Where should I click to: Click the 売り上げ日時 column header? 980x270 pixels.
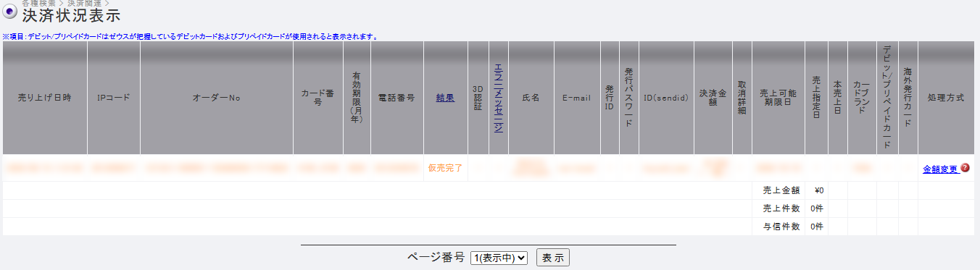click(x=45, y=98)
